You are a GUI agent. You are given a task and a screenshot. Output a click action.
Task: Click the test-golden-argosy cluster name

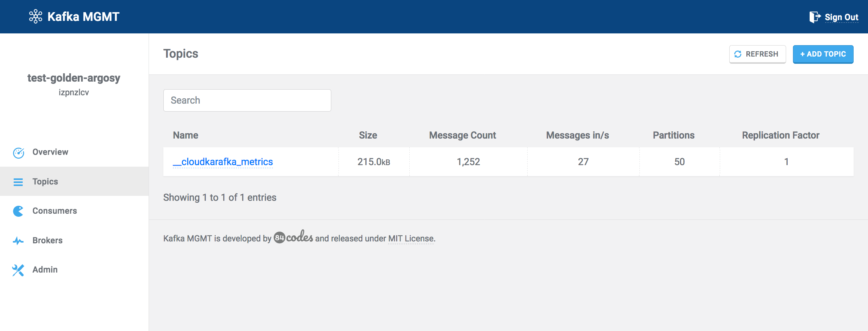coord(74,78)
